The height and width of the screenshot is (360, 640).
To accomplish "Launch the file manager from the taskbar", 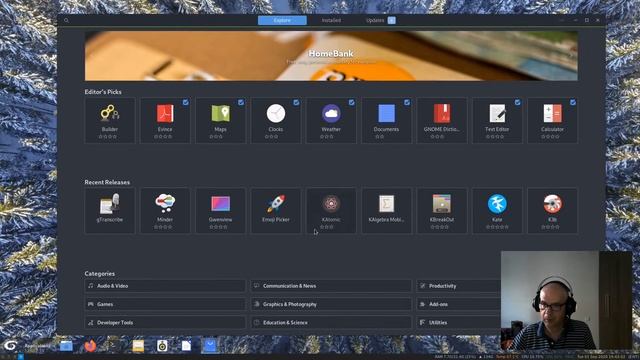I will [x=66, y=346].
